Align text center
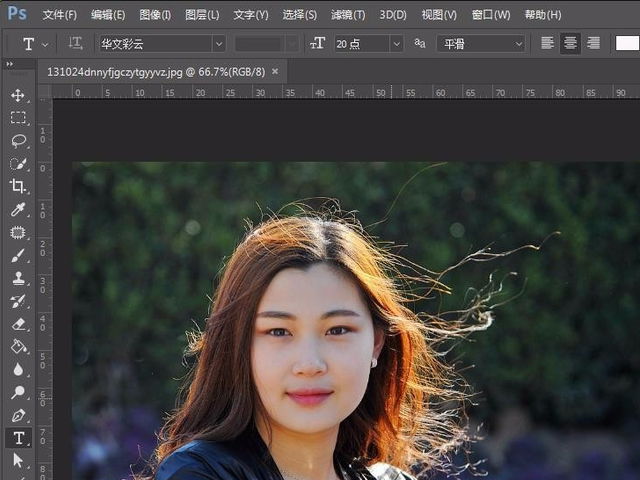This screenshot has width=640, height=480. click(x=570, y=43)
